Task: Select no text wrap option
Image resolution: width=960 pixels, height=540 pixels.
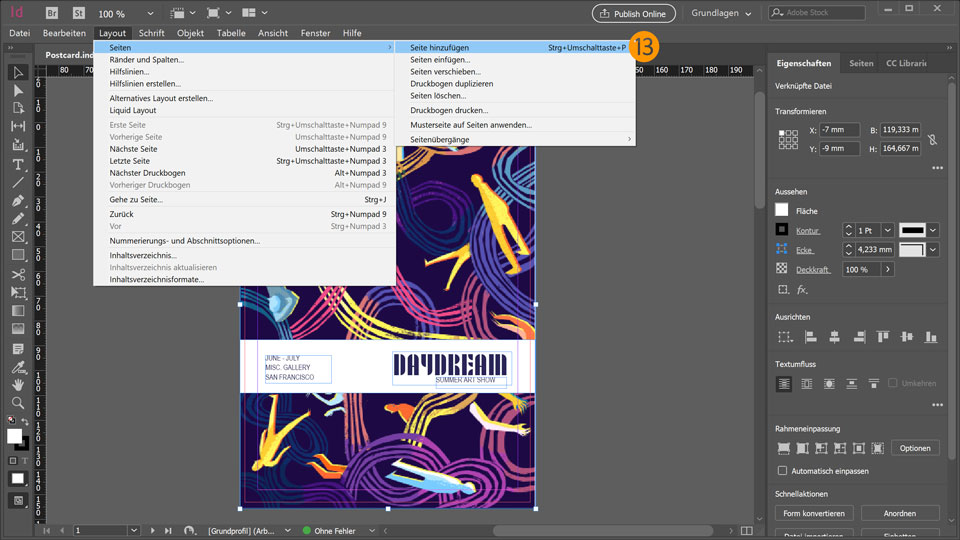Action: coord(784,384)
